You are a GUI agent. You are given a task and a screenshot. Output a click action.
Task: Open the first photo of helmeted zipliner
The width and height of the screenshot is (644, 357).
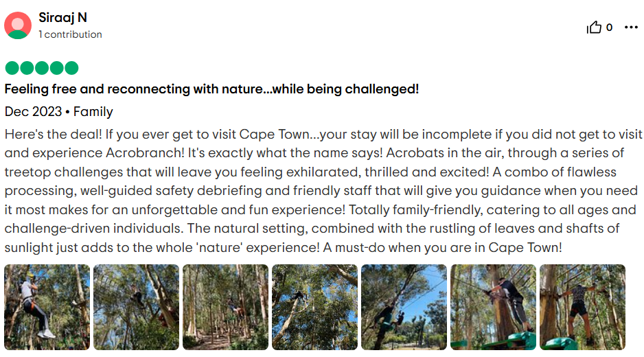[x=47, y=307]
